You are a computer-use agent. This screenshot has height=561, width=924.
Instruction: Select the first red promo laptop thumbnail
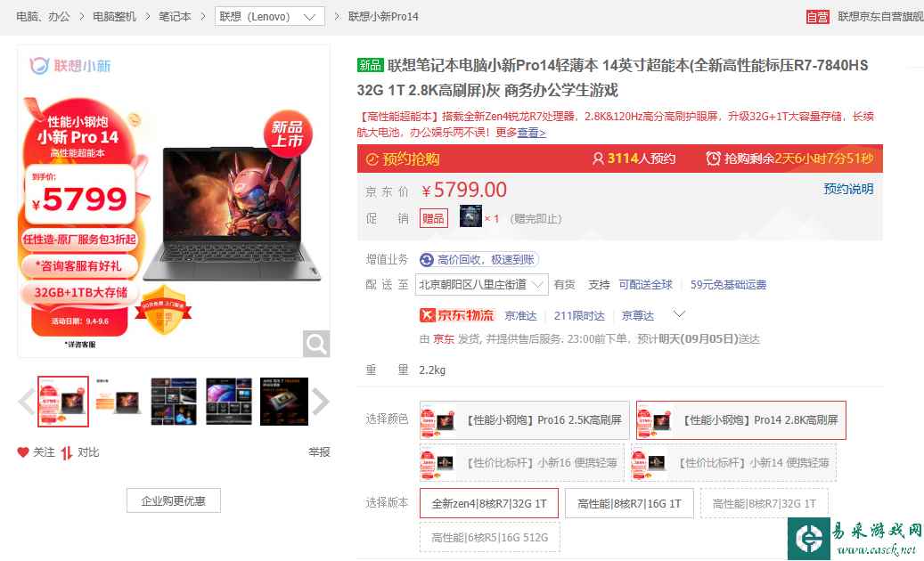click(63, 402)
